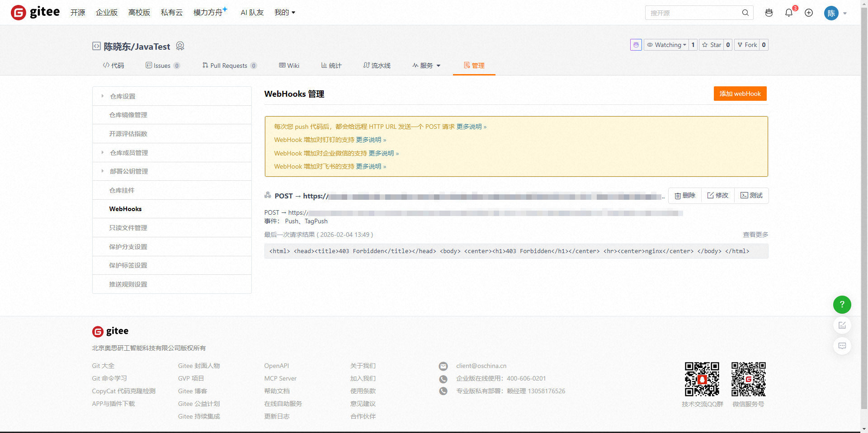Click the floating chat message icon

(842, 346)
